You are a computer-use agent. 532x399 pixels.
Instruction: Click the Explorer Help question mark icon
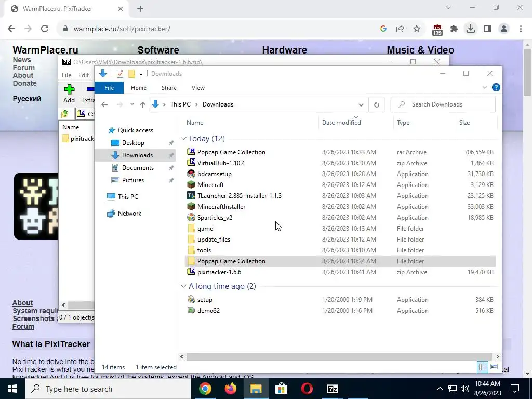click(496, 87)
